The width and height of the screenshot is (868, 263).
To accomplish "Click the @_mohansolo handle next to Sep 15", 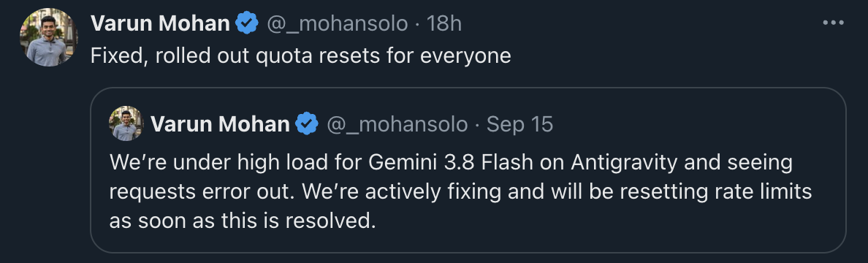I will (x=397, y=125).
